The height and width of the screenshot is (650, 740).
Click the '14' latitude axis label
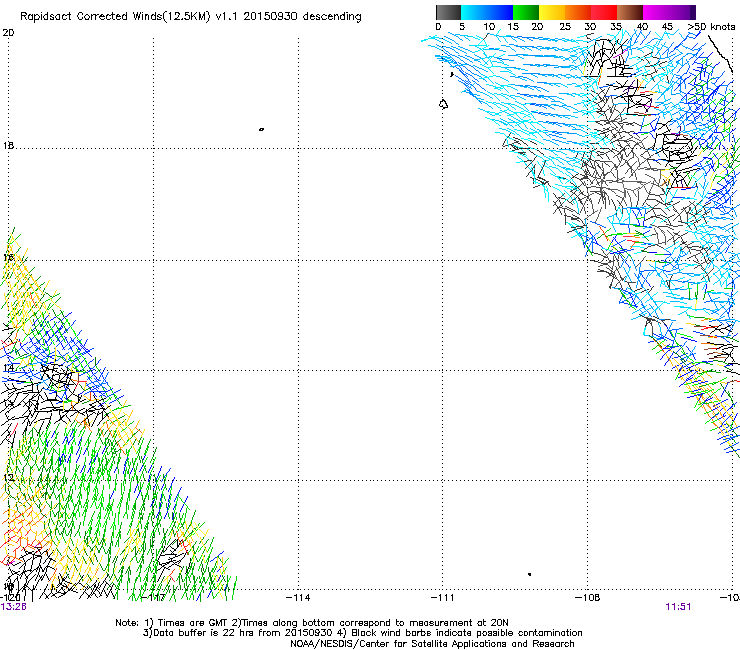[x=8, y=368]
